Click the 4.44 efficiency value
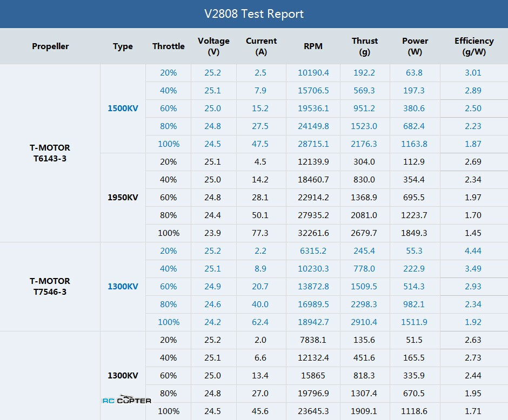508x420 pixels. [473, 251]
